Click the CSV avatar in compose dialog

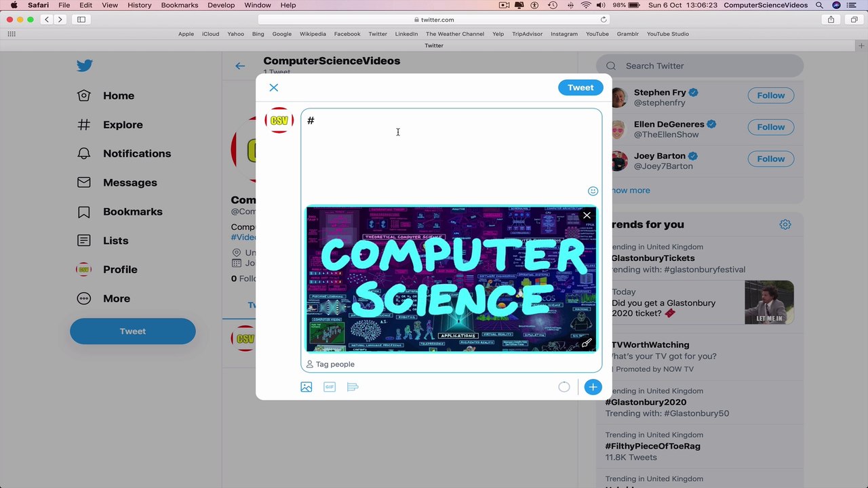pos(279,120)
